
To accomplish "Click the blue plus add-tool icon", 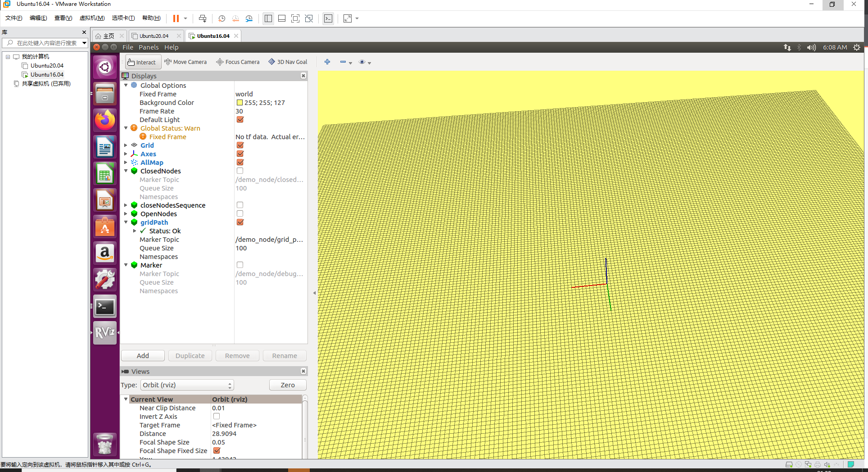I will click(x=327, y=62).
